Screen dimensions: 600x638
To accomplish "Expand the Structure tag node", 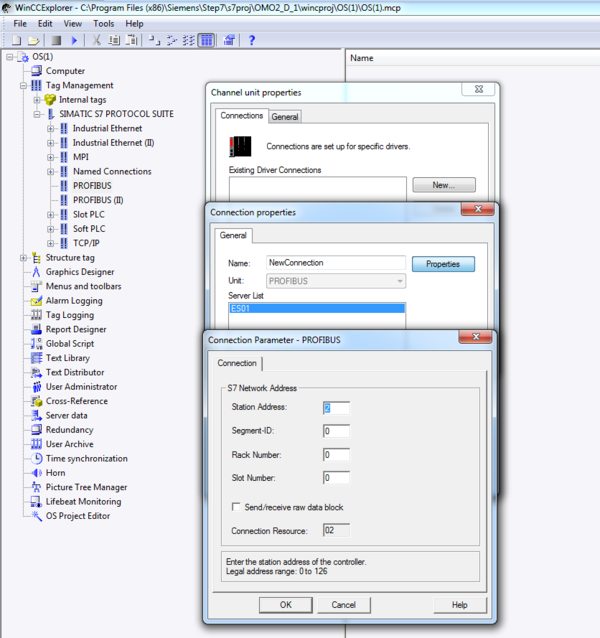I will (x=23, y=258).
